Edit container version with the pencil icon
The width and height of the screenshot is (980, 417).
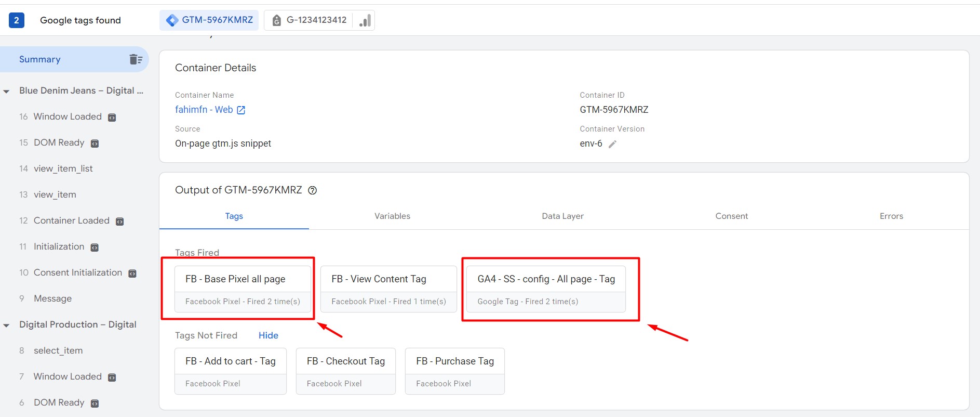point(613,144)
